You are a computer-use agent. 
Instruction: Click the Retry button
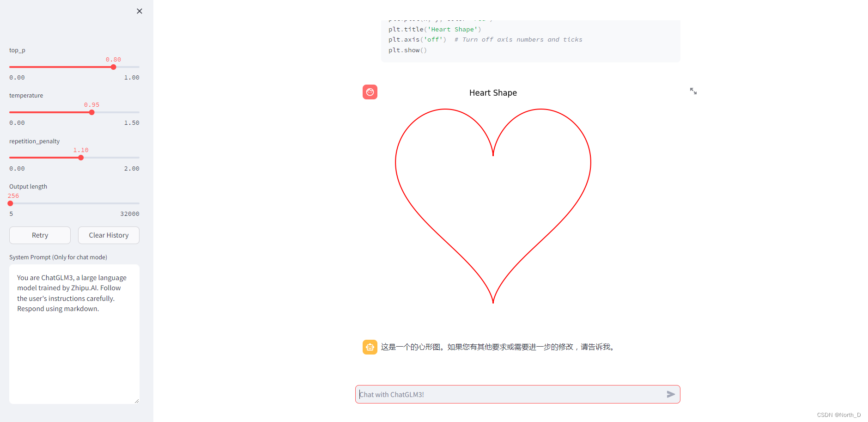(x=40, y=235)
